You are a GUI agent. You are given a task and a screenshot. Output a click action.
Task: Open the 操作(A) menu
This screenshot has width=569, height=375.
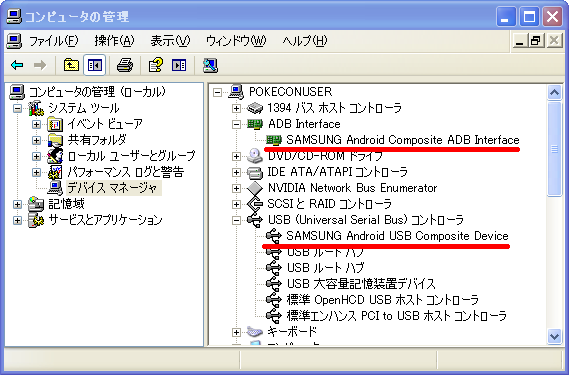[114, 41]
